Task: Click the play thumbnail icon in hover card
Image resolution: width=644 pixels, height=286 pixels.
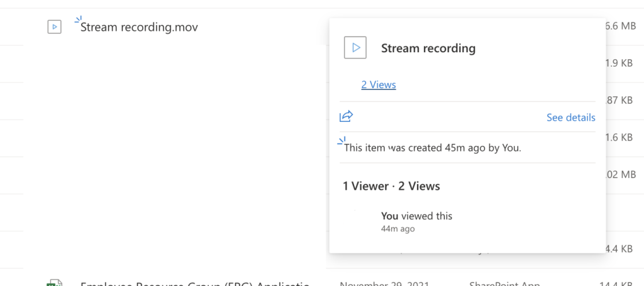Action: point(355,48)
